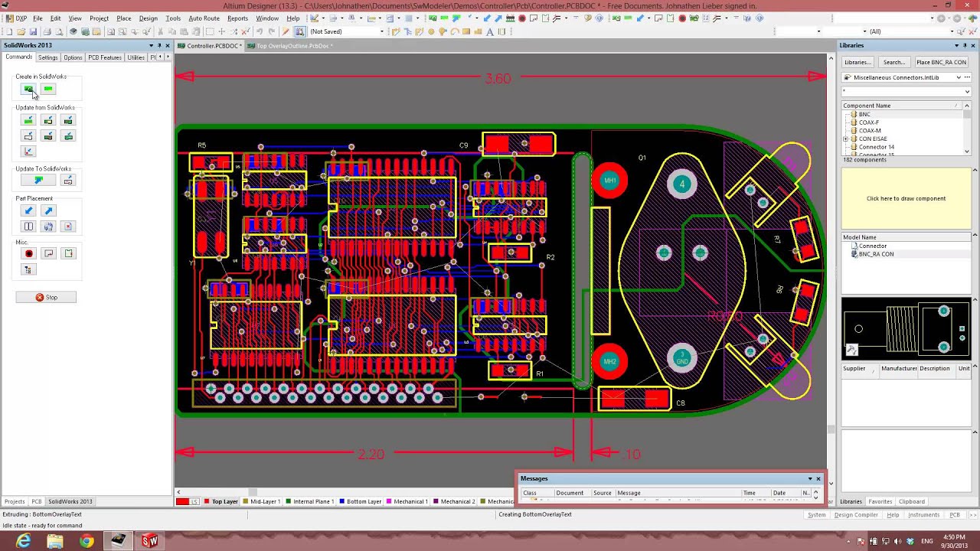
Task: Click the yellow 'Click here to draw component' area
Action: click(x=906, y=198)
